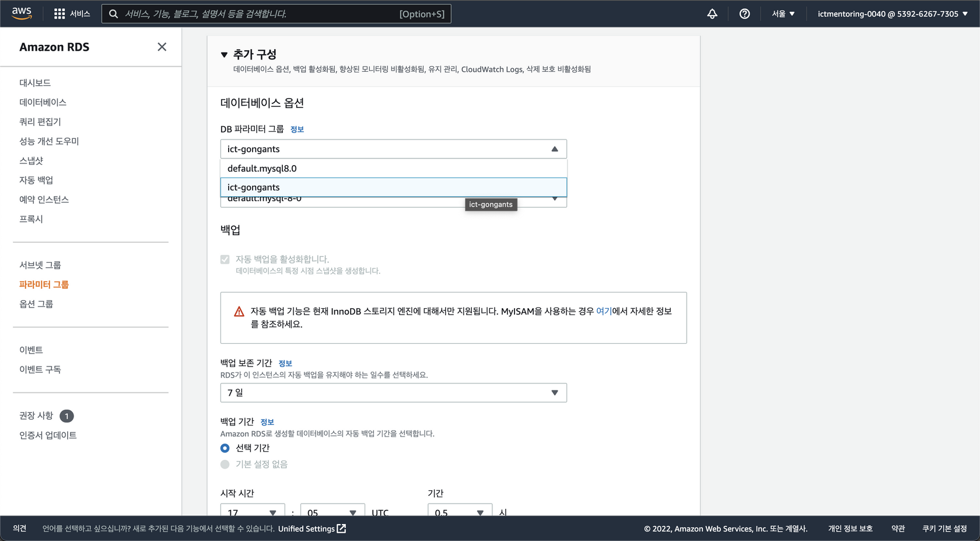The width and height of the screenshot is (980, 541).
Task: Click '정보' link next to 백업 기간
Action: (267, 422)
